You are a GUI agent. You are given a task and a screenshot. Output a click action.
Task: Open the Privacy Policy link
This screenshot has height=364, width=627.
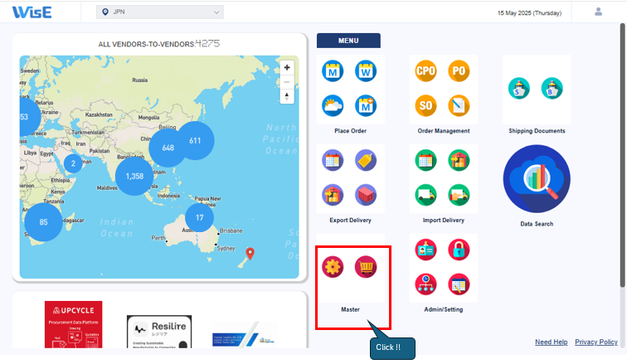point(595,342)
